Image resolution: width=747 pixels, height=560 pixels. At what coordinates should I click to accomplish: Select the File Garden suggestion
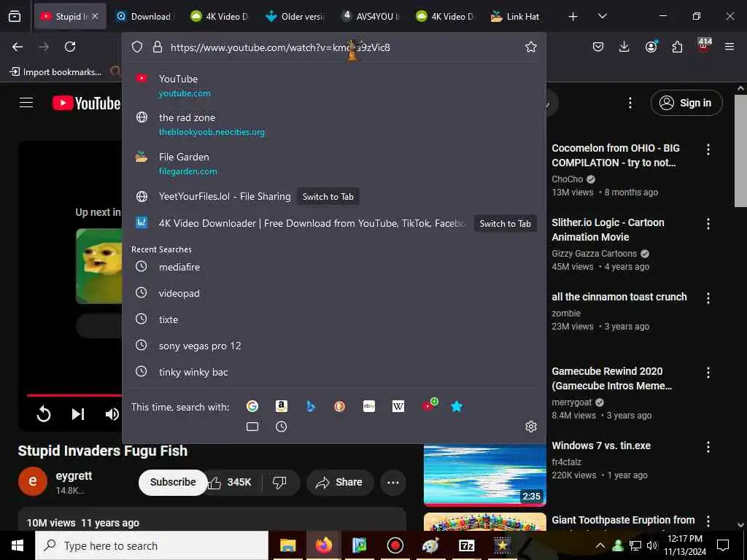(334, 163)
